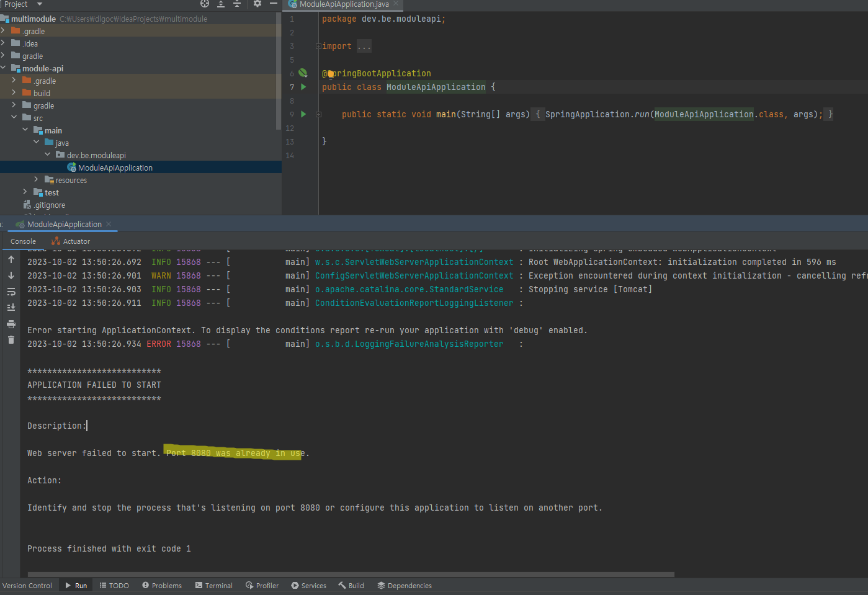Open the Problems tool window

click(162, 586)
